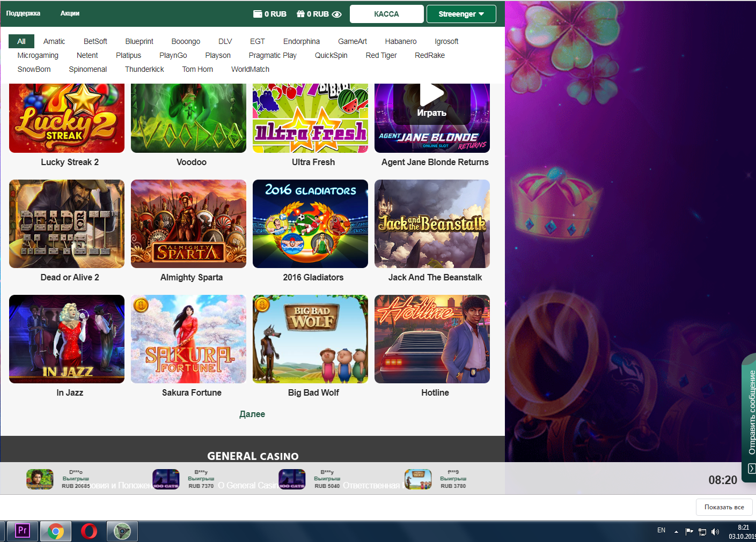Filter games by Playson
Image resolution: width=756 pixels, height=542 pixels.
tap(218, 55)
